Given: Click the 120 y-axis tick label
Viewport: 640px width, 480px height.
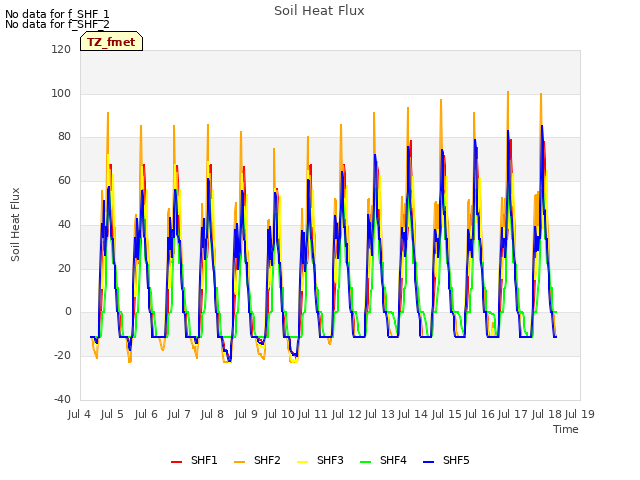Looking at the screenshot, I should click(61, 49).
